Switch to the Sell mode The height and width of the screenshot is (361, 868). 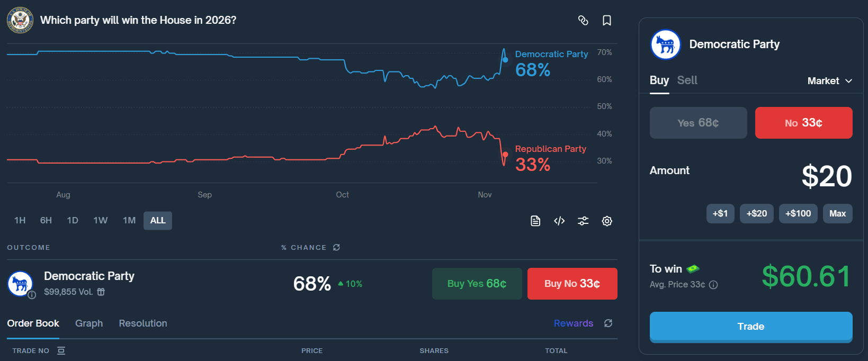(x=687, y=80)
